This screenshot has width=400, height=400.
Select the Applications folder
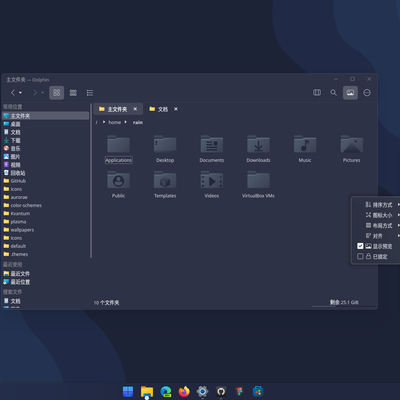click(118, 149)
